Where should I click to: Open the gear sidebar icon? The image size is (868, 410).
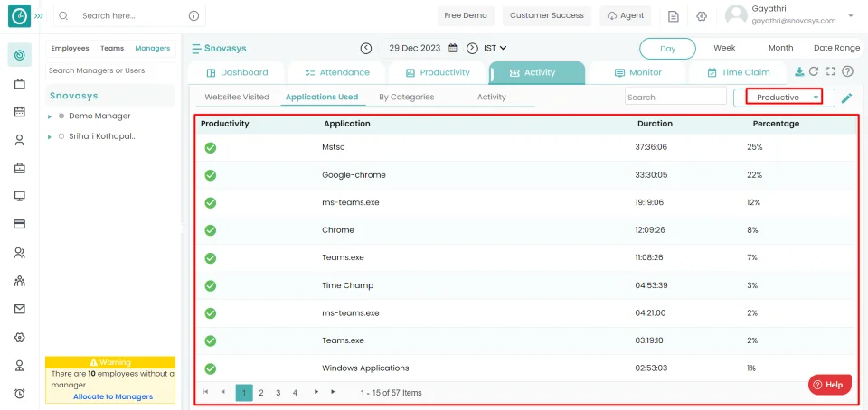click(x=19, y=338)
